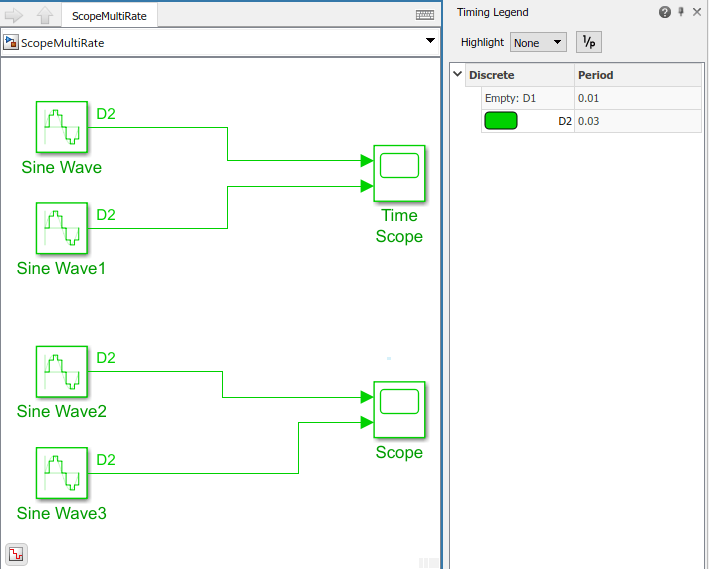The width and height of the screenshot is (709, 569).
Task: Click the green D2 color swatch
Action: pyautogui.click(x=501, y=121)
